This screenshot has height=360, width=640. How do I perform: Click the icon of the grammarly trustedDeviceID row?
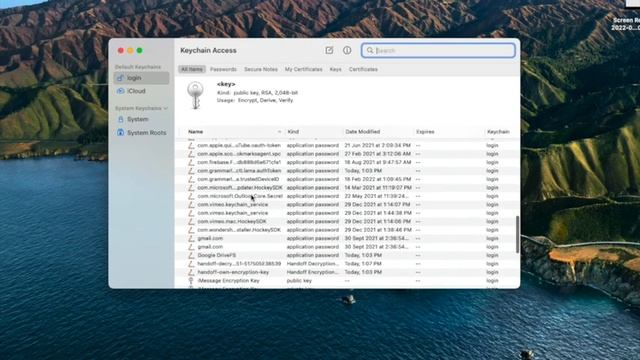tap(191, 179)
